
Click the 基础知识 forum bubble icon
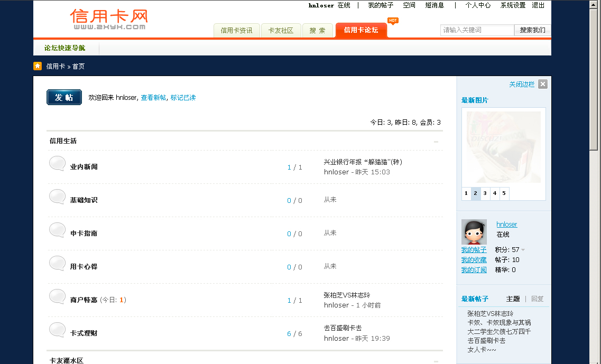[x=58, y=197]
